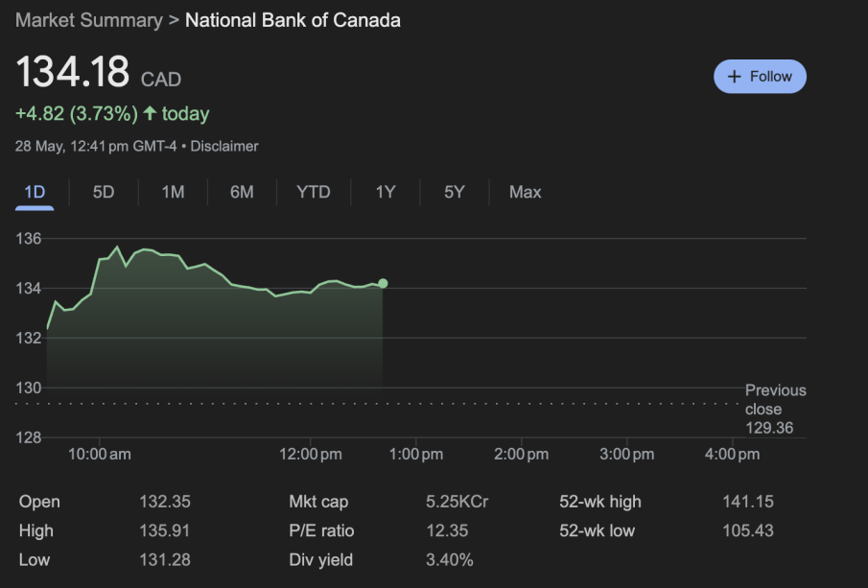Click the 132 y-axis label
This screenshot has width=868, height=588.
point(28,339)
